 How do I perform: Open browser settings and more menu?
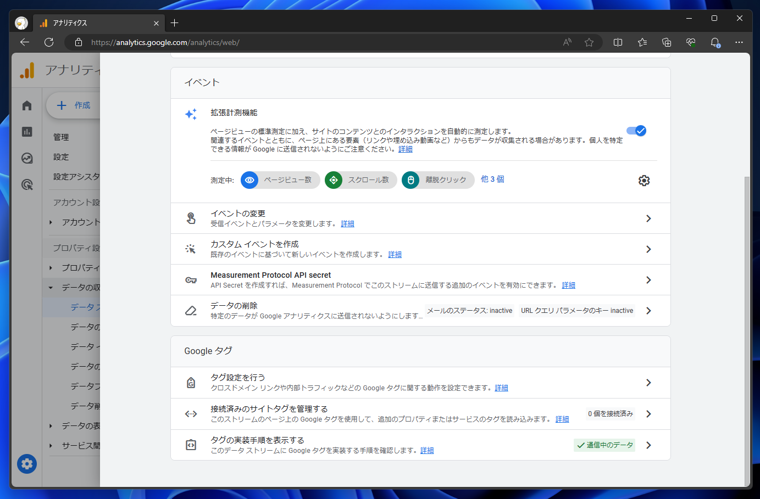click(739, 42)
